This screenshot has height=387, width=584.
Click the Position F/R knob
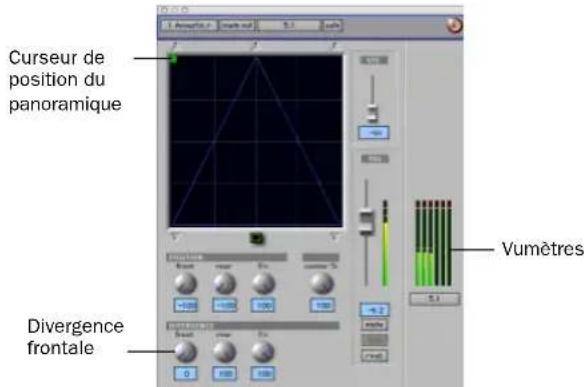264,284
